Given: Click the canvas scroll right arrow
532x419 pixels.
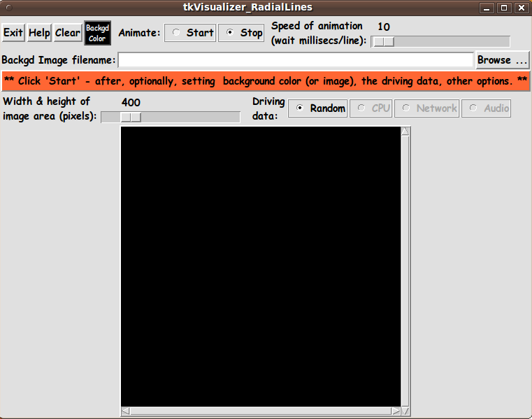Looking at the screenshot, I should 396,411.
